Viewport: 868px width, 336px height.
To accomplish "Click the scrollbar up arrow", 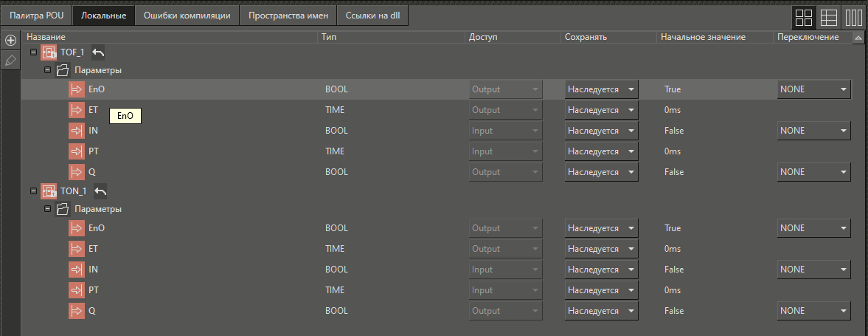I will point(858,37).
